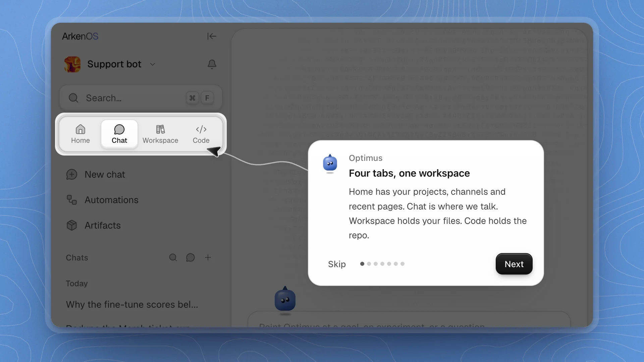Open the Workspace tab

(x=160, y=134)
